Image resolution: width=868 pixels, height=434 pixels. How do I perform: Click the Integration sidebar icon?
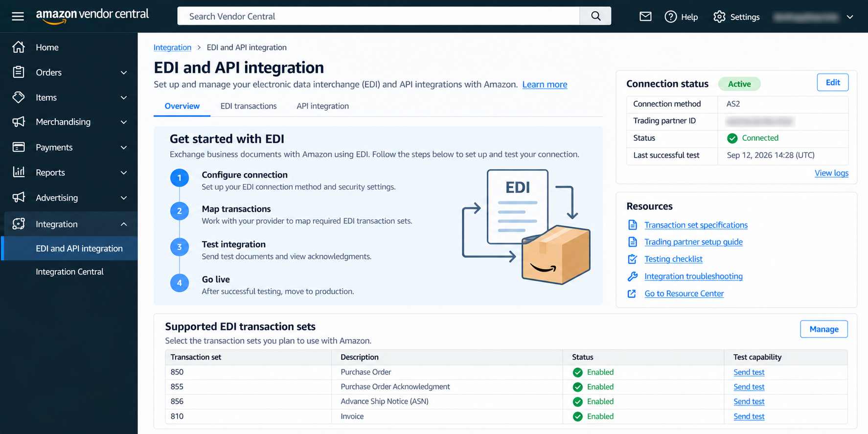pos(19,224)
